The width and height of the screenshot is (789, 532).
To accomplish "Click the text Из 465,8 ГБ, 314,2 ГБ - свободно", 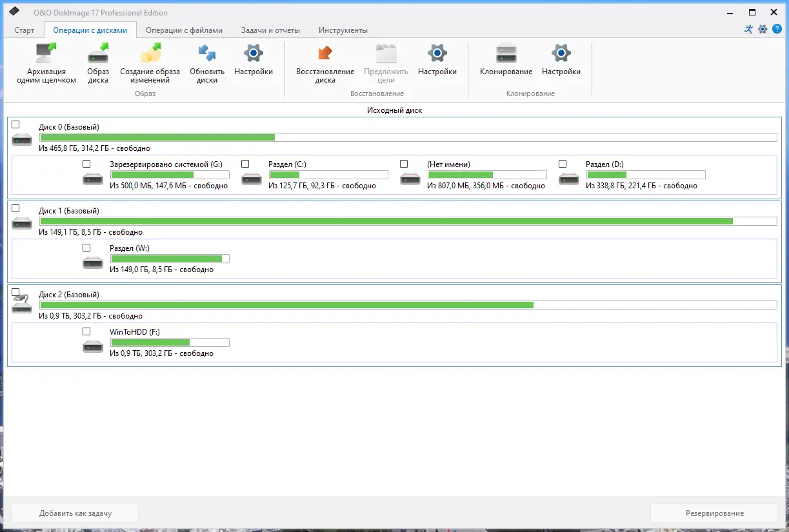I will [x=94, y=148].
